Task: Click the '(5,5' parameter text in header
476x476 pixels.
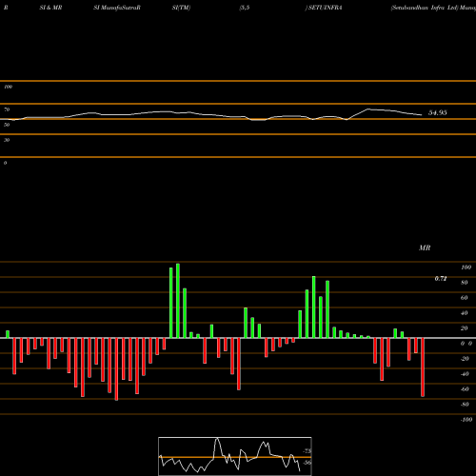Action: click(245, 8)
